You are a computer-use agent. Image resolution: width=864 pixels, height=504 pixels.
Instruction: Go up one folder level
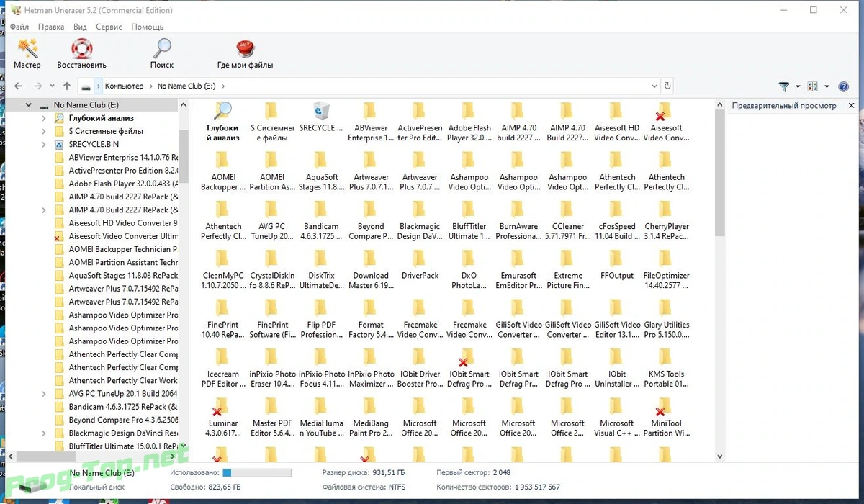pyautogui.click(x=67, y=86)
